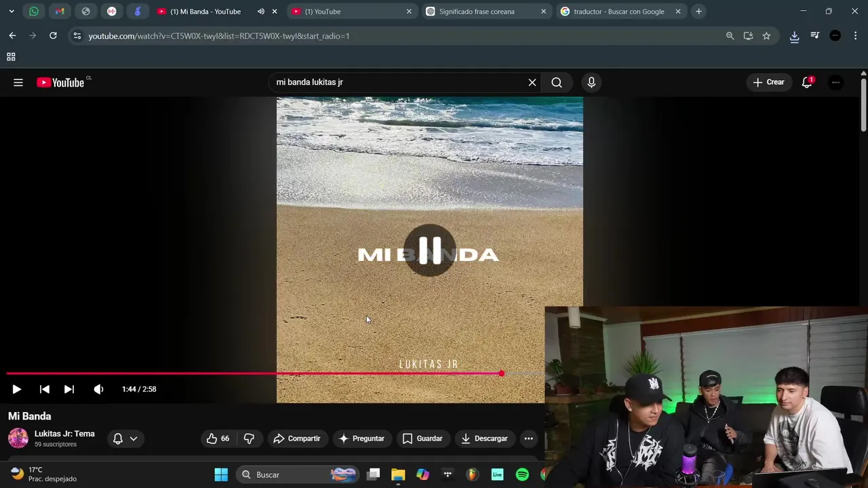The width and height of the screenshot is (868, 488).
Task: Open the Lukitas Jr: Tema channel link
Action: pyautogui.click(x=64, y=434)
